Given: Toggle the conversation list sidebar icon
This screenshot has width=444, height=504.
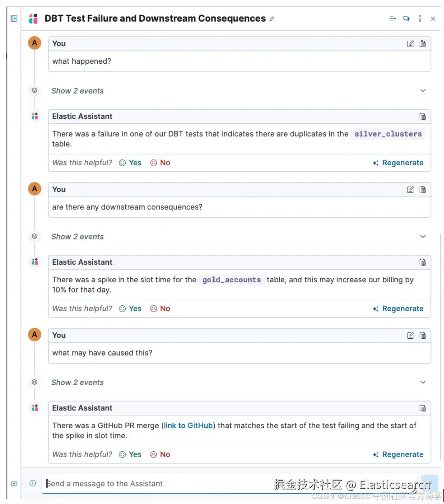Looking at the screenshot, I should pyautogui.click(x=14, y=18).
